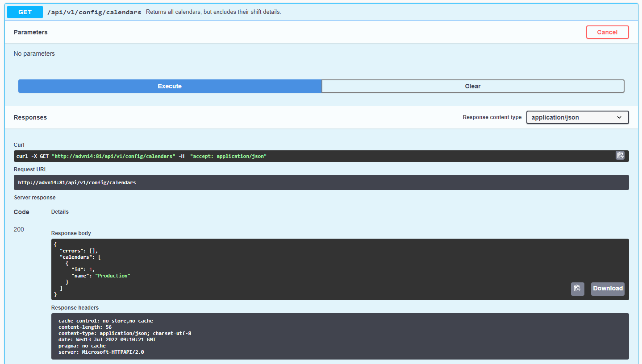Click the Server response Code label
Viewport: 642px width, 364px height.
pyautogui.click(x=21, y=211)
